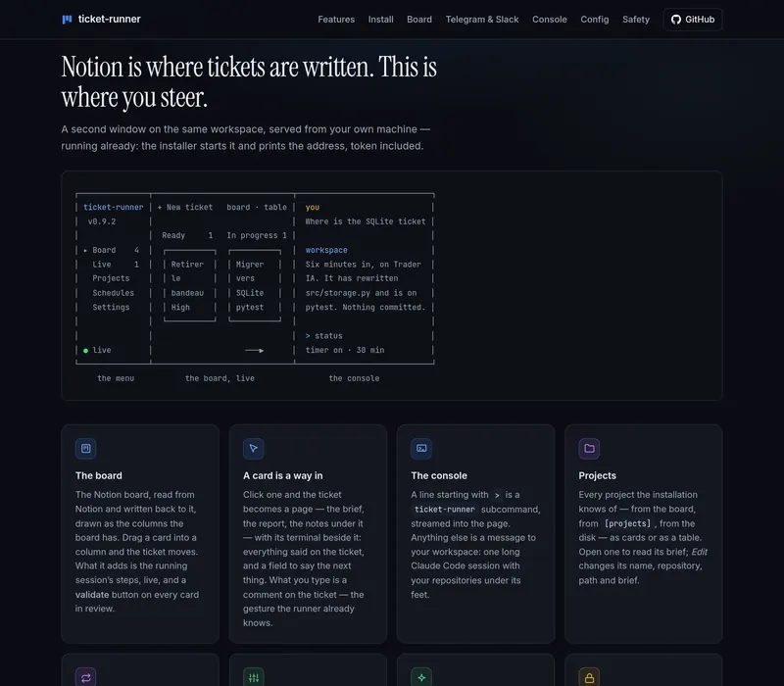The width and height of the screenshot is (784, 686).
Task: Click the orange "you" label in console
Action: [x=313, y=207]
